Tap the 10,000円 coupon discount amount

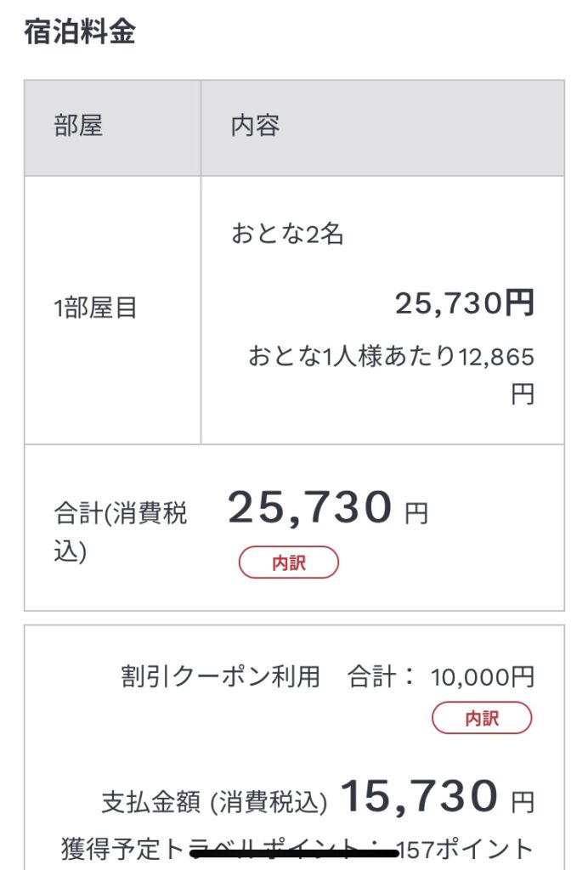[483, 677]
